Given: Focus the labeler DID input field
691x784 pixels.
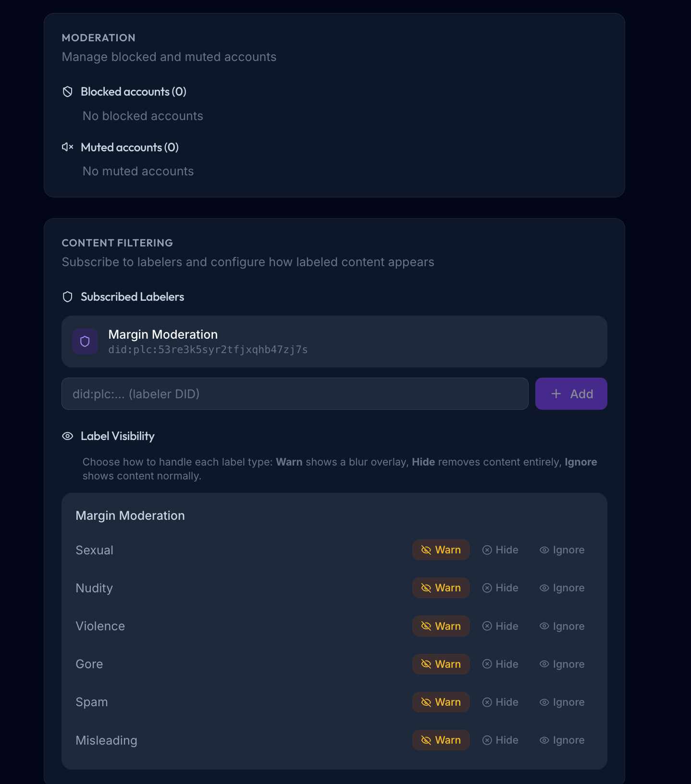Looking at the screenshot, I should point(295,394).
